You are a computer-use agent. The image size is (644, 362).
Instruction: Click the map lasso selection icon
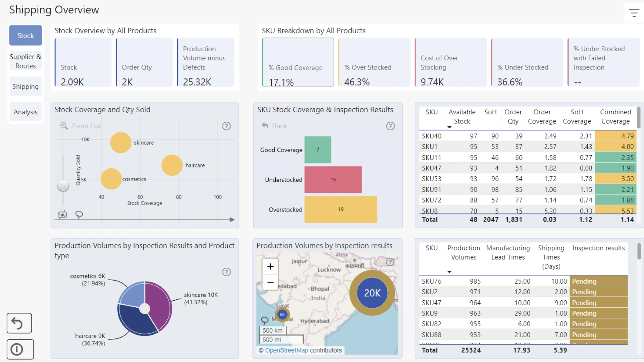point(265,320)
